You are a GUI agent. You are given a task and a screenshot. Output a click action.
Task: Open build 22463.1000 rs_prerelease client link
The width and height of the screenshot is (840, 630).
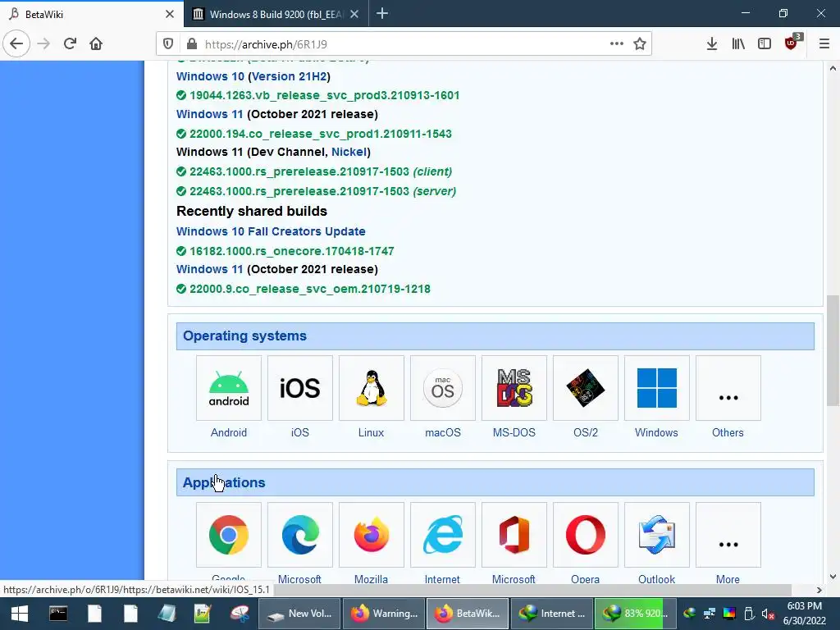click(321, 171)
